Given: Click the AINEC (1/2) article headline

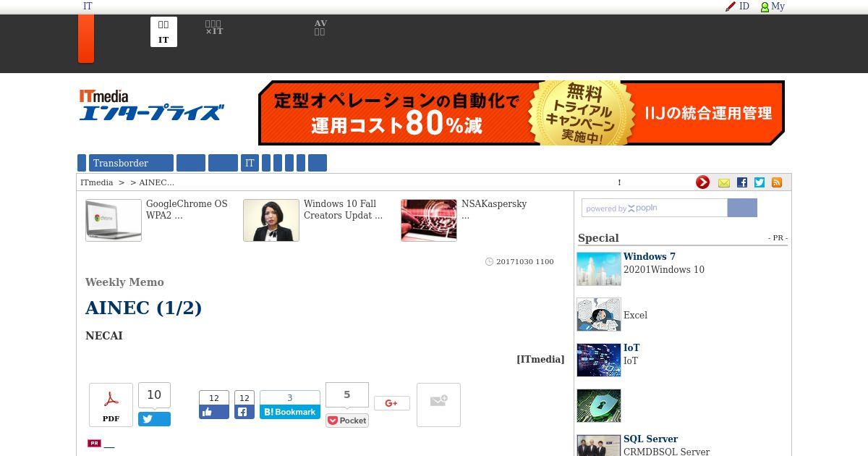Looking at the screenshot, I should pyautogui.click(x=143, y=308).
